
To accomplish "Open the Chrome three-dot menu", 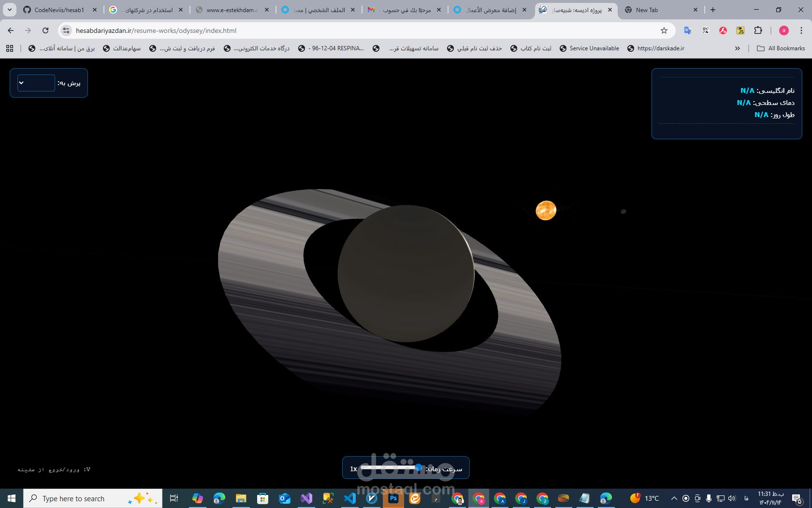I will coord(801,30).
